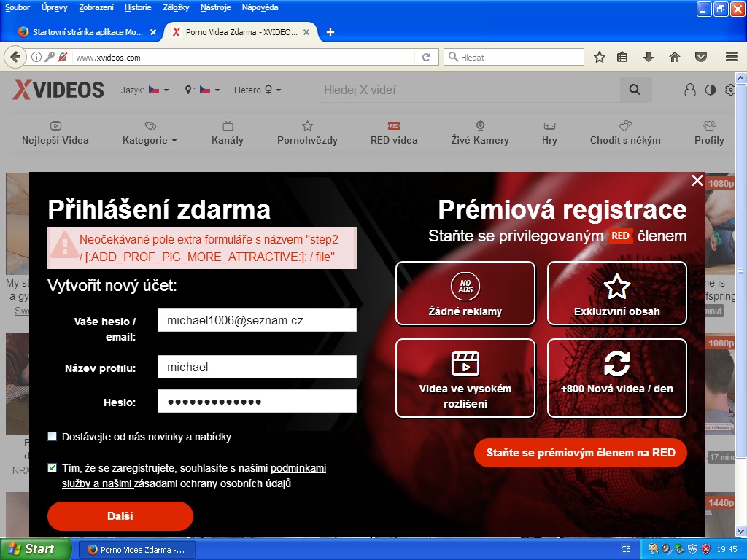Enable the newsletter 'Dostávejte od nás novinky' checkbox
The image size is (747, 560).
[53, 437]
